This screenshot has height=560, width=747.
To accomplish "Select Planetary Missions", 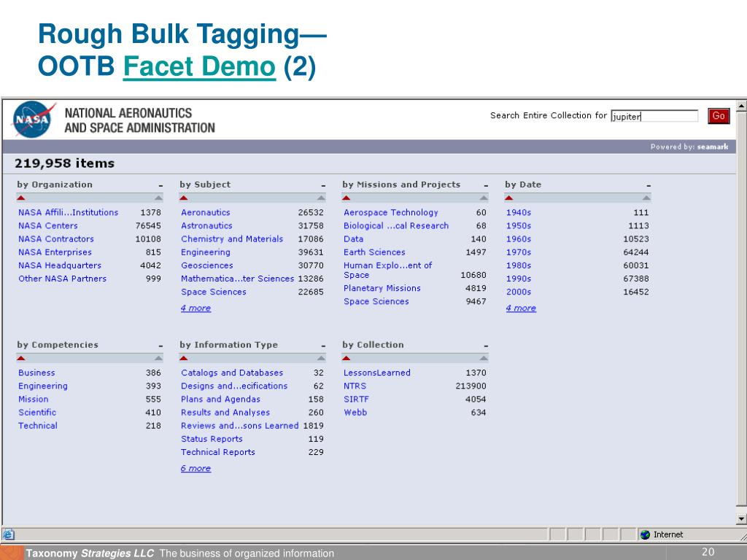I will click(x=382, y=288).
